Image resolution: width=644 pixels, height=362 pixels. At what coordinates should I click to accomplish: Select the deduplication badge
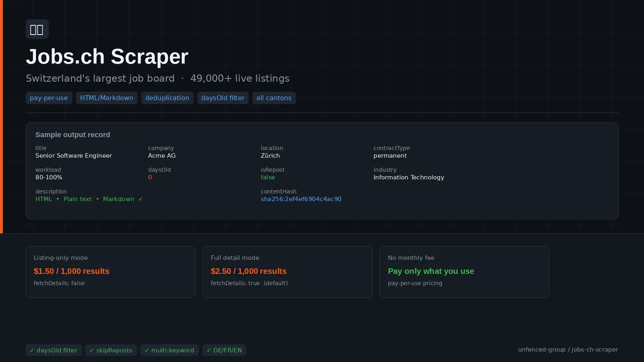[167, 98]
